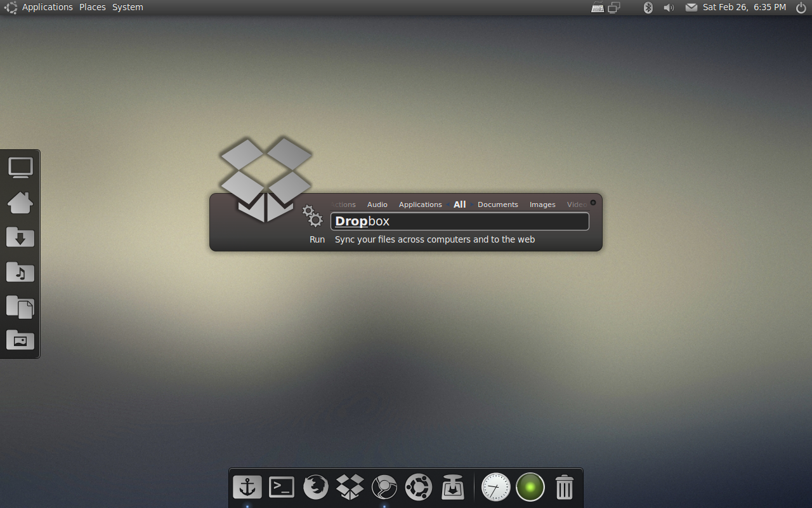Launch Firefox from the dock
The height and width of the screenshot is (508, 812).
pos(316,487)
